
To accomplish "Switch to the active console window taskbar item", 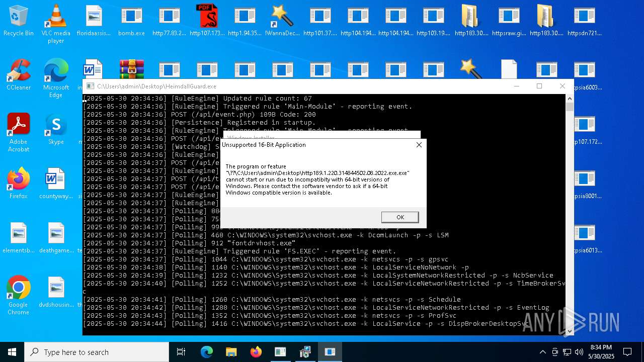I will pos(330,352).
